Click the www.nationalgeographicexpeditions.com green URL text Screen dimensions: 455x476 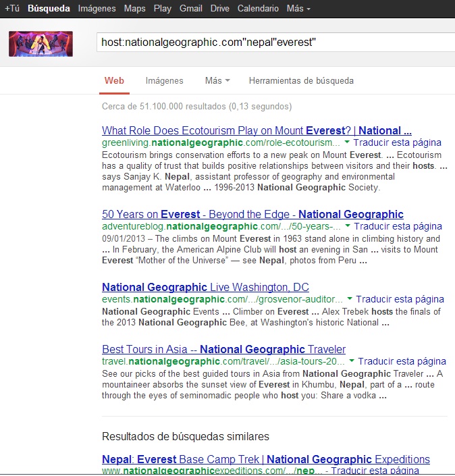tap(212, 471)
